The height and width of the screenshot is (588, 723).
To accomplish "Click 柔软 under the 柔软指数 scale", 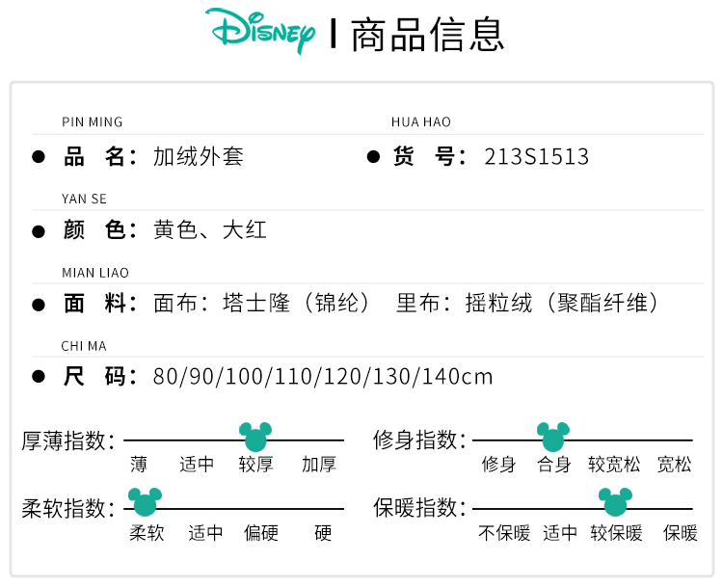I will (x=147, y=533).
